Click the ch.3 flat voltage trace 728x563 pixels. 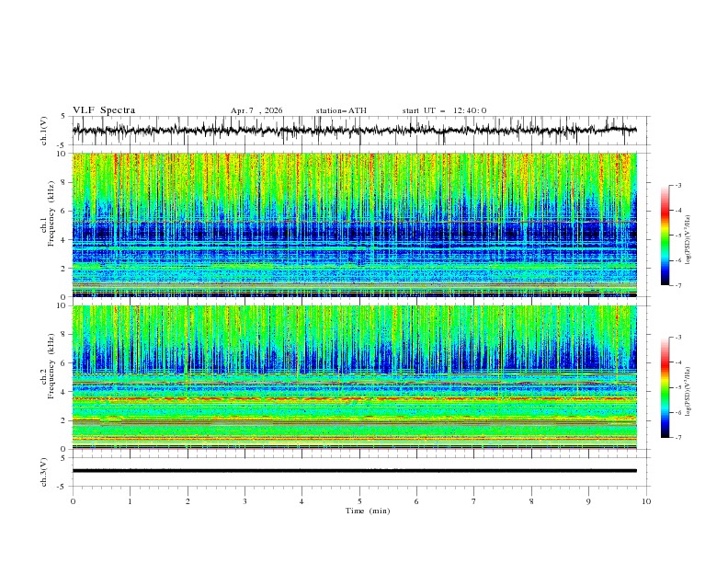(x=354, y=471)
